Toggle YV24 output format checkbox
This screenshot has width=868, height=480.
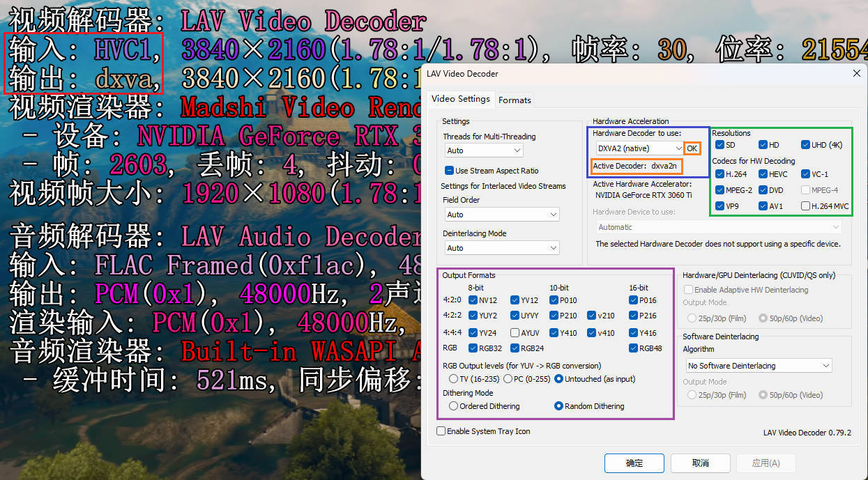(472, 333)
